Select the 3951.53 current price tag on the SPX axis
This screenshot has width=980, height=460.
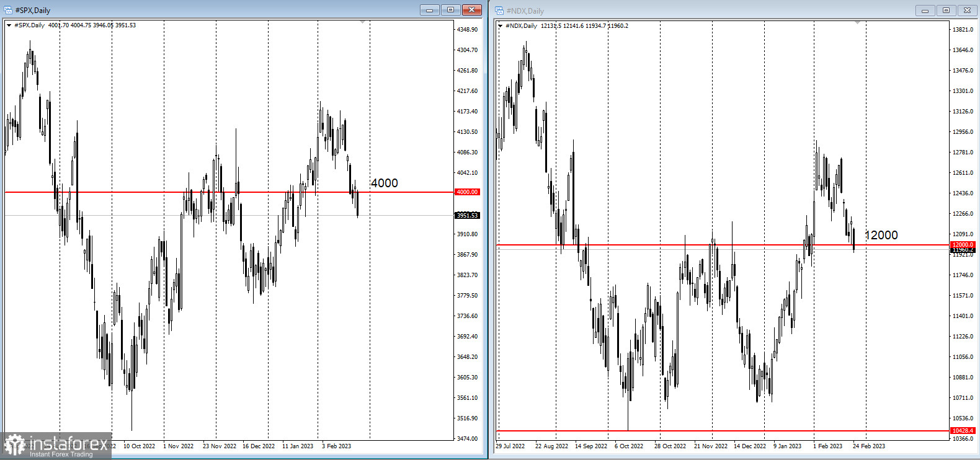point(467,215)
